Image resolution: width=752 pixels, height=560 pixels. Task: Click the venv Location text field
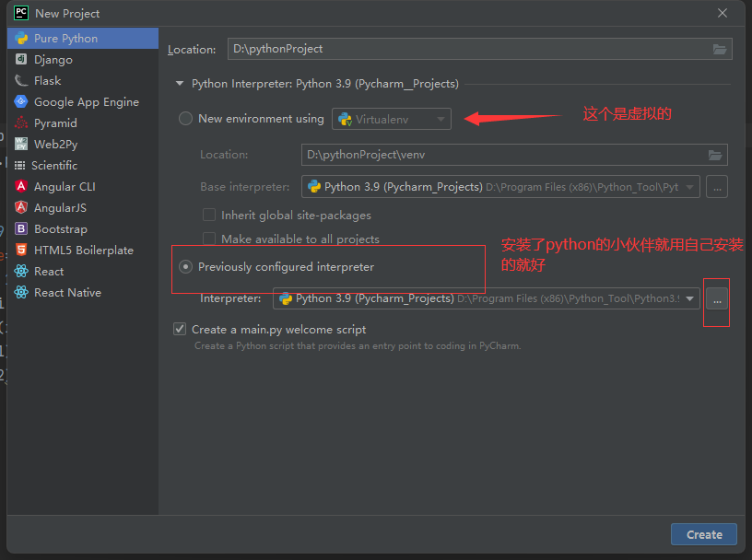point(514,155)
